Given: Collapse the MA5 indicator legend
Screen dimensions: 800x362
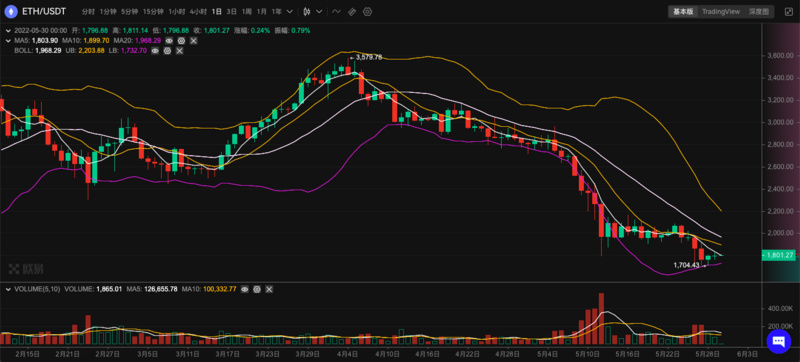Looking at the screenshot, I should click(x=7, y=40).
